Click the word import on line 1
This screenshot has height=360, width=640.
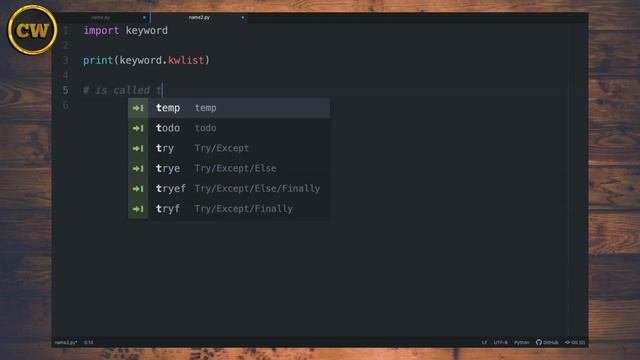coord(101,31)
